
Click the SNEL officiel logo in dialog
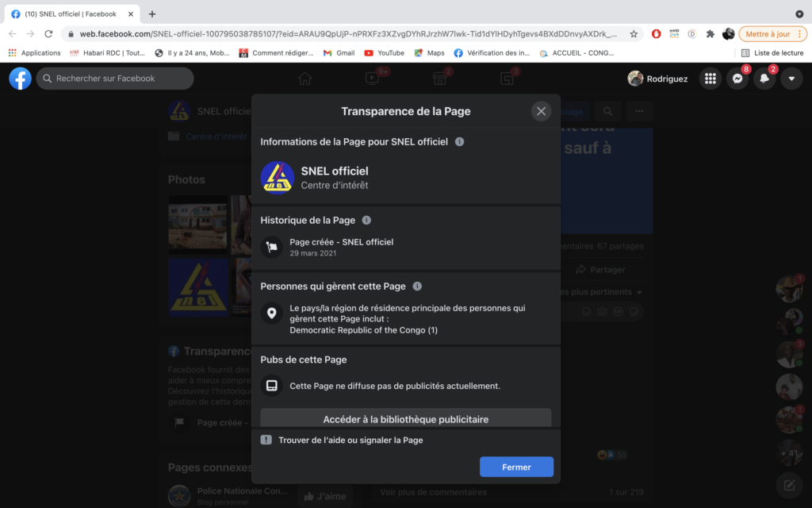pos(277,177)
